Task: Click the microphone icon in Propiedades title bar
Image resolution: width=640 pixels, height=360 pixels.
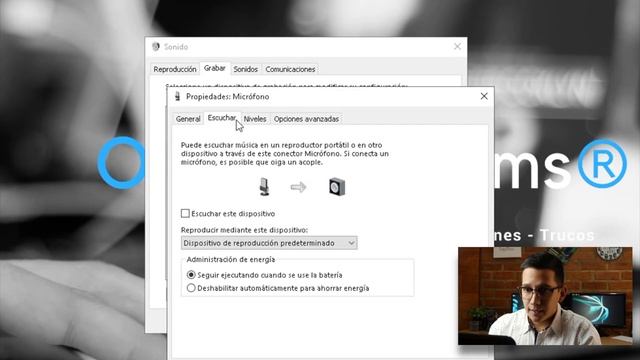Action: tap(177, 96)
